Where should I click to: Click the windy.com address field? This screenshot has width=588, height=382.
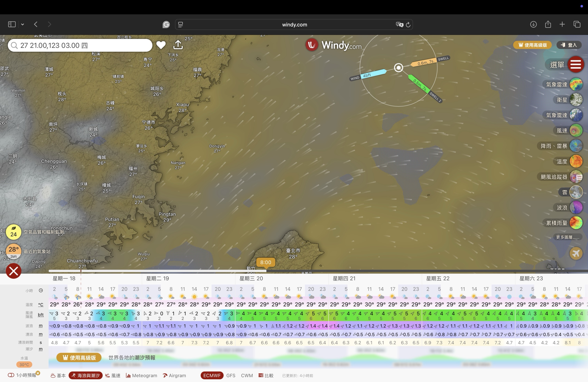click(294, 25)
